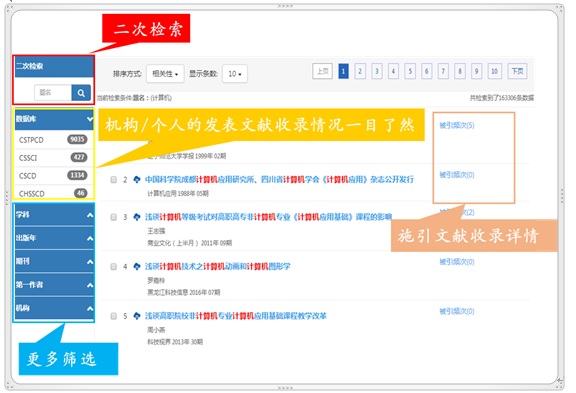Select page 1 in the pagination
The width and height of the screenshot is (576, 393).
(x=343, y=71)
